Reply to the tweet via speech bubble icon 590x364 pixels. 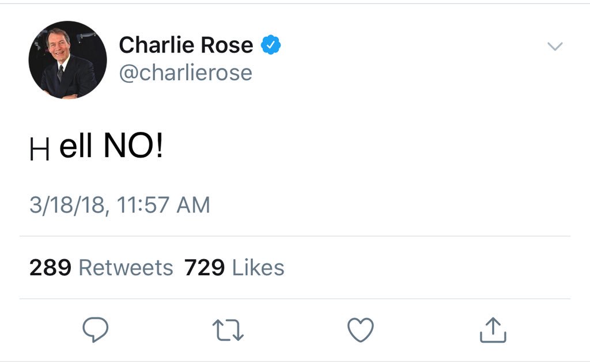coord(95,330)
